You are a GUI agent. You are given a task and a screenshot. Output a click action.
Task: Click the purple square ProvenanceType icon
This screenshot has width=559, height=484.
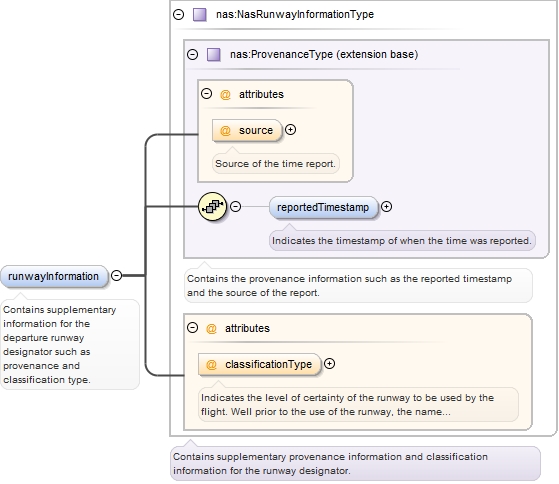click(x=214, y=55)
